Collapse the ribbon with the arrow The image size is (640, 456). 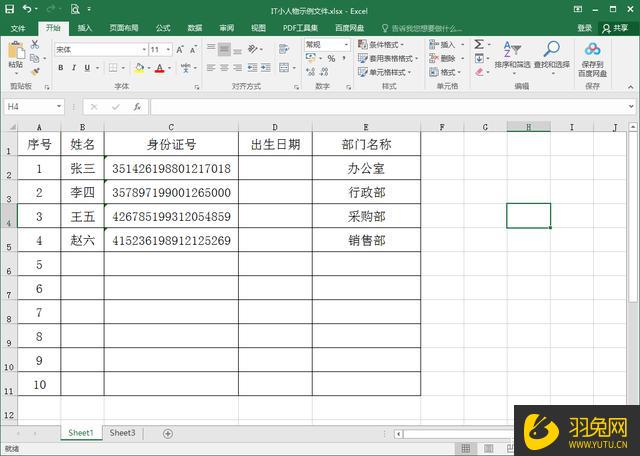coord(631,87)
